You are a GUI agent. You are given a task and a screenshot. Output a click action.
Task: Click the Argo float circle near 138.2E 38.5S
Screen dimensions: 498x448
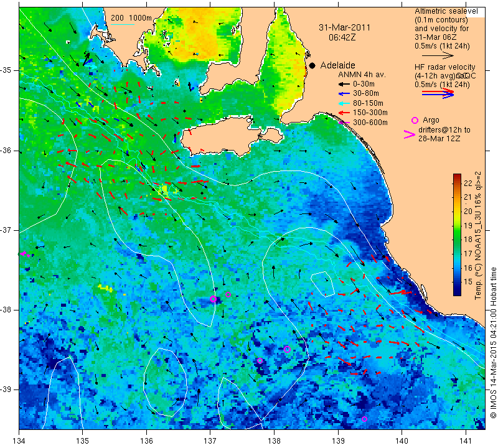coord(287,349)
